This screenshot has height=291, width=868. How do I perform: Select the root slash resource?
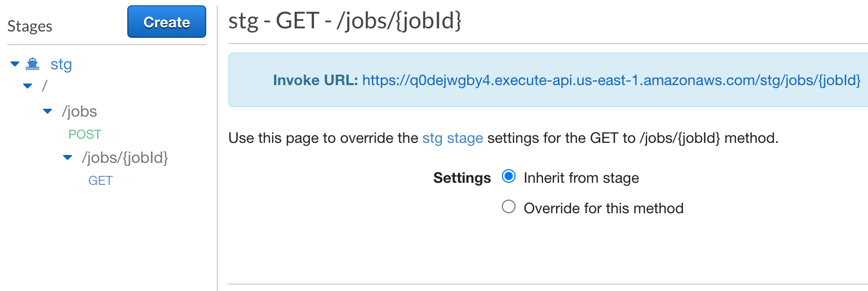point(45,86)
